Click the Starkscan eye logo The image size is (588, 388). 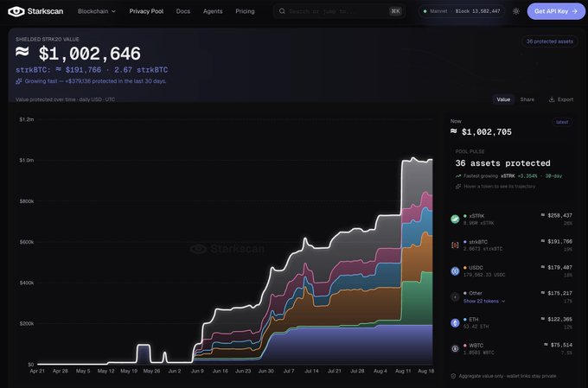coord(16,11)
